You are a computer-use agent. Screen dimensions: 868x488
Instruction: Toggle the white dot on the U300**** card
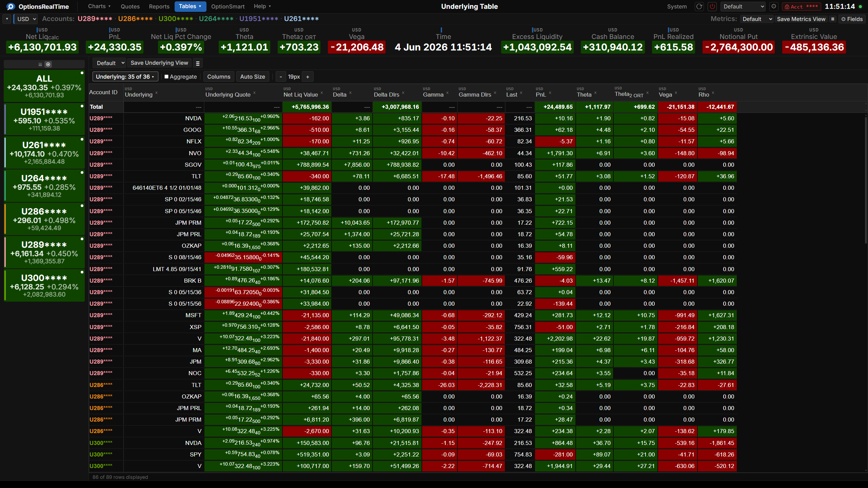point(82,272)
